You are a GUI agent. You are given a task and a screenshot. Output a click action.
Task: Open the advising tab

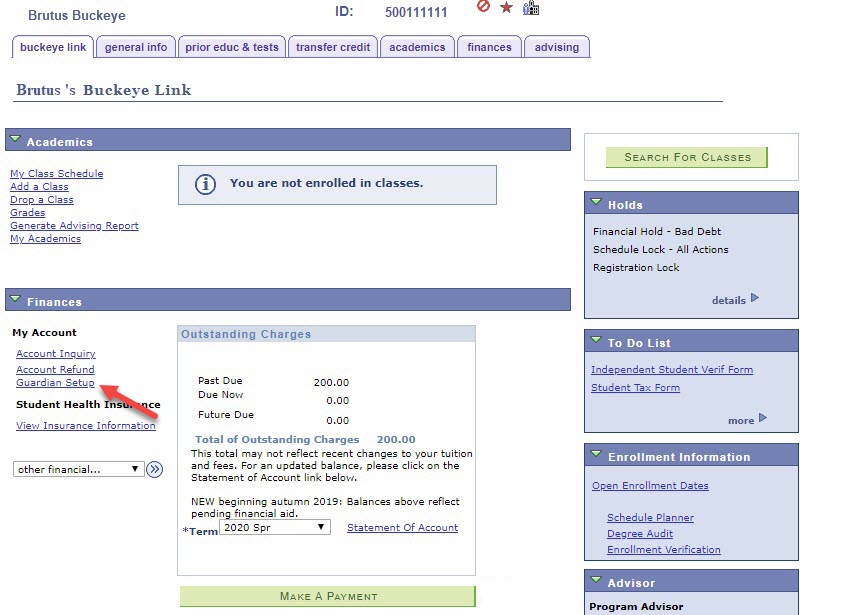(557, 47)
